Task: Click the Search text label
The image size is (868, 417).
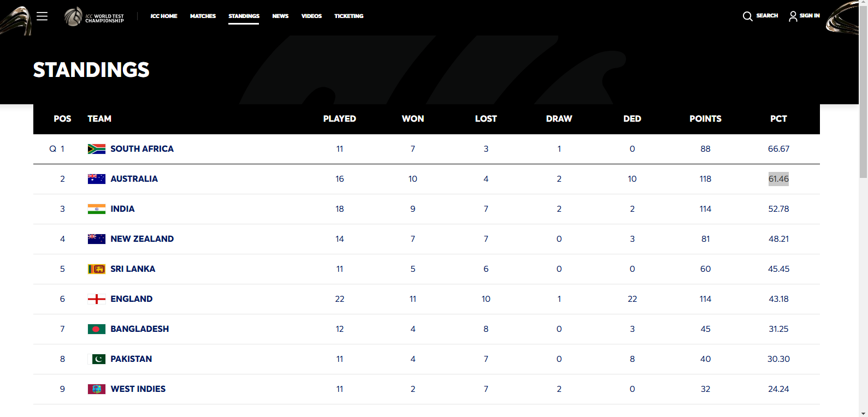Action: [x=767, y=16]
